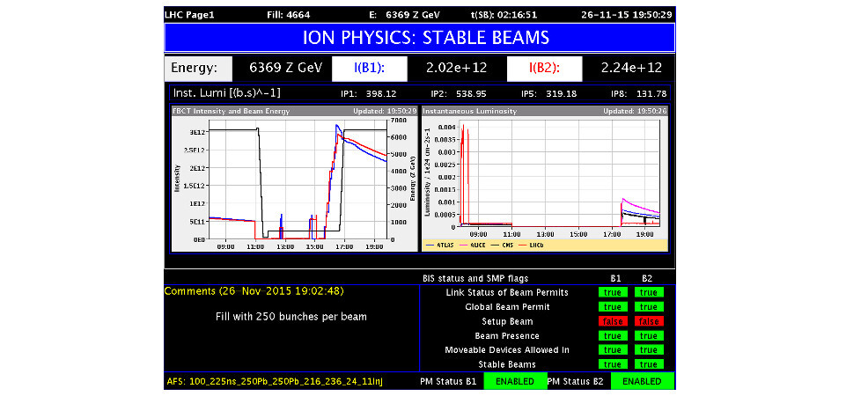Click 'Global Beam Permit' row label
The image size is (868, 396).
click(507, 307)
